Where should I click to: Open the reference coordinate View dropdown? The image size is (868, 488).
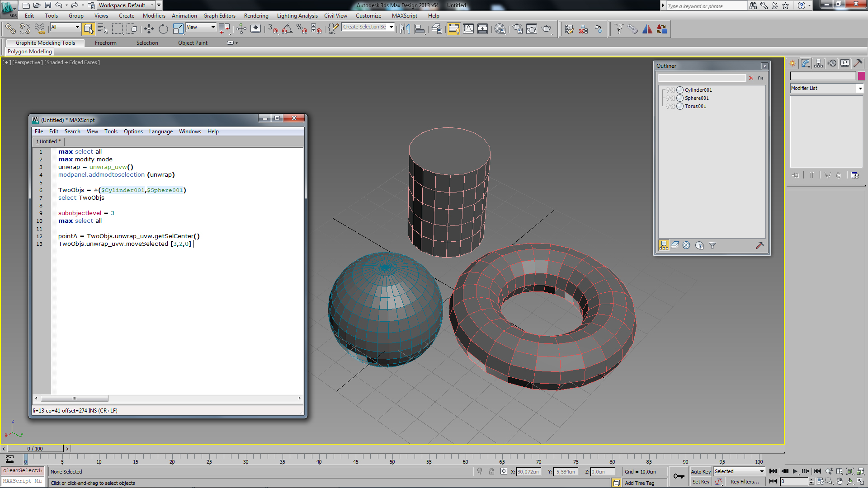(x=201, y=27)
